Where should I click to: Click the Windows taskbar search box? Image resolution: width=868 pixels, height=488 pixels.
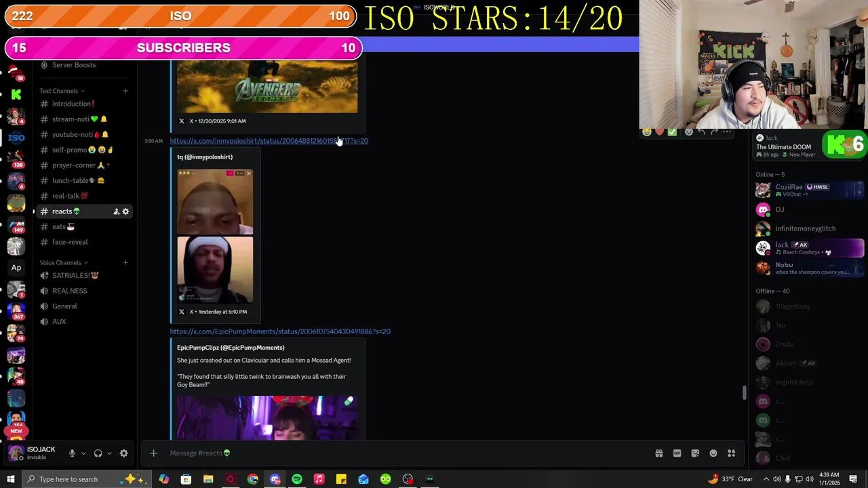coord(88,479)
